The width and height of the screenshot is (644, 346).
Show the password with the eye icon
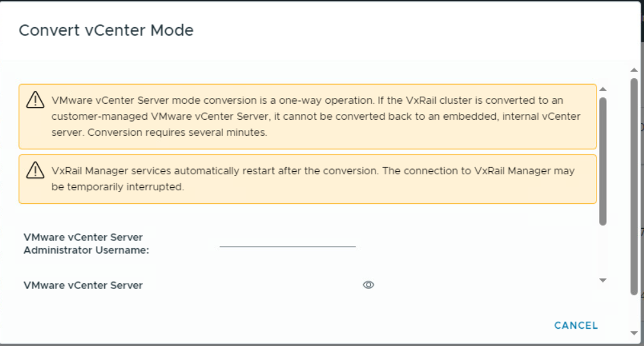pyautogui.click(x=368, y=285)
